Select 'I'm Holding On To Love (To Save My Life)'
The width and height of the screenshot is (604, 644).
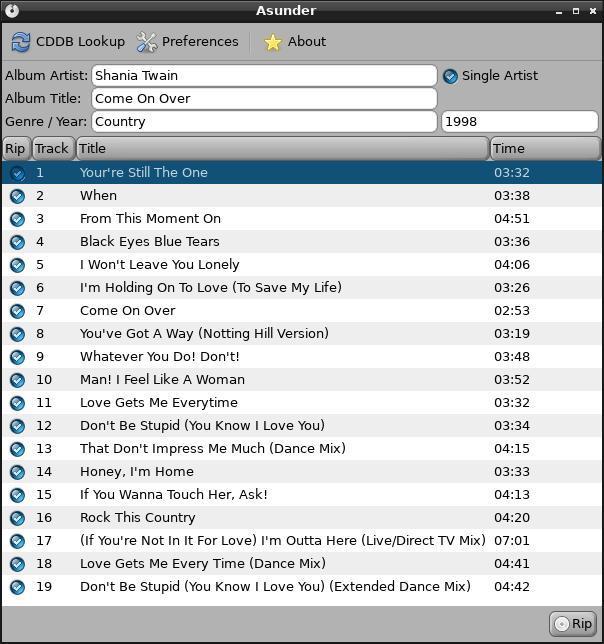point(211,288)
